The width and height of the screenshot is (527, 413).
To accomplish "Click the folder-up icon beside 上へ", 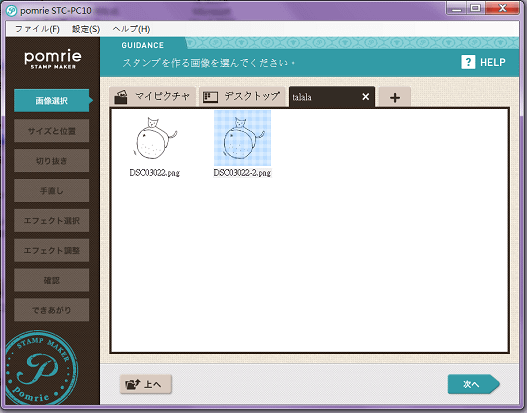I will (133, 384).
